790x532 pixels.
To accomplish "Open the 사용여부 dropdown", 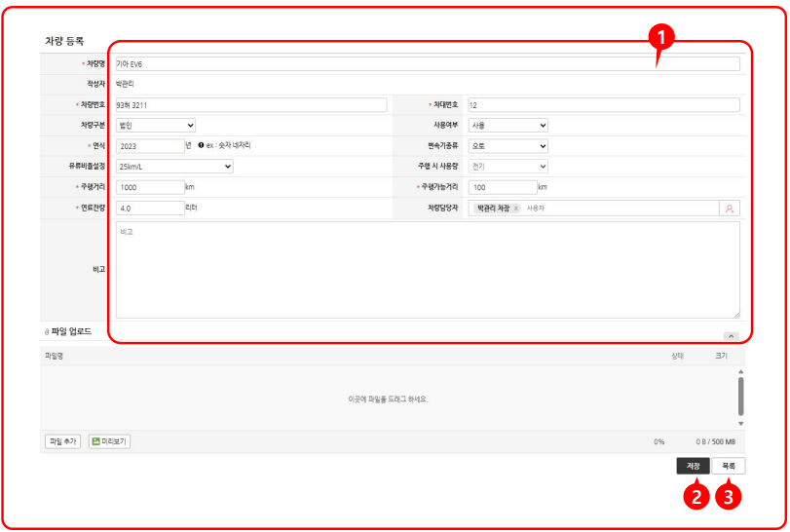I will (508, 125).
